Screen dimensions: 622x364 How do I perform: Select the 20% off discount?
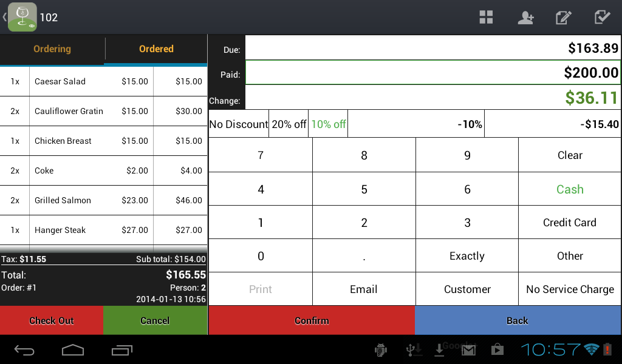point(289,124)
